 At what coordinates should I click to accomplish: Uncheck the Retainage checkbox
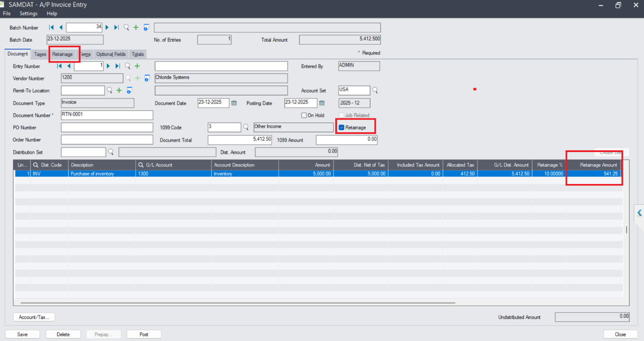point(342,128)
